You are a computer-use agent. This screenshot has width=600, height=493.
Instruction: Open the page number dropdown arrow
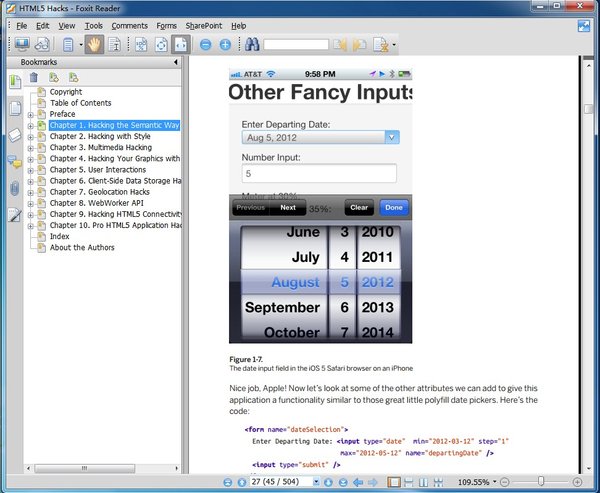pyautogui.click(x=316, y=482)
